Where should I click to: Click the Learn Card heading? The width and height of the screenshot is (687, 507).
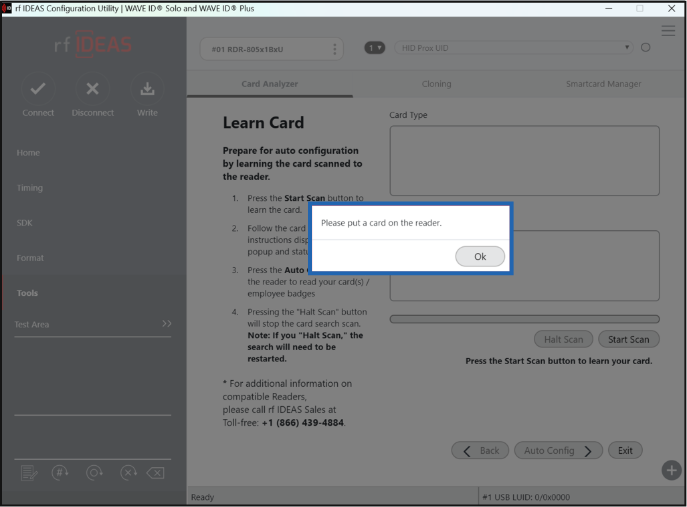263,123
